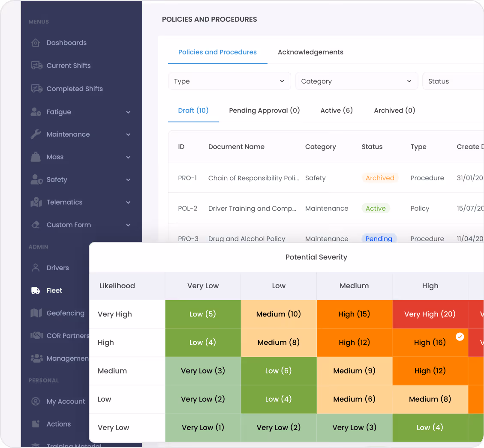Image resolution: width=484 pixels, height=448 pixels.
Task: Select the Draft (10) tab
Action: (x=193, y=111)
